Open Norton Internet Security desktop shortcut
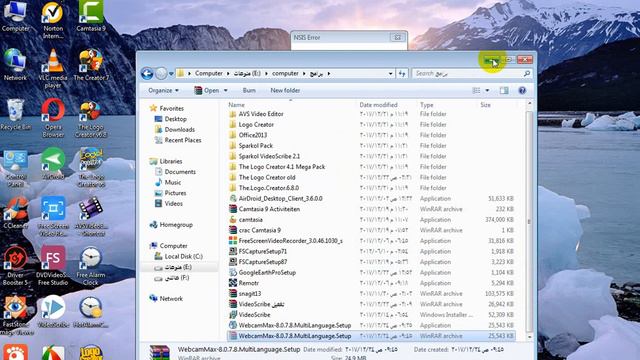Screen dimensions: 640x360 coord(53,20)
